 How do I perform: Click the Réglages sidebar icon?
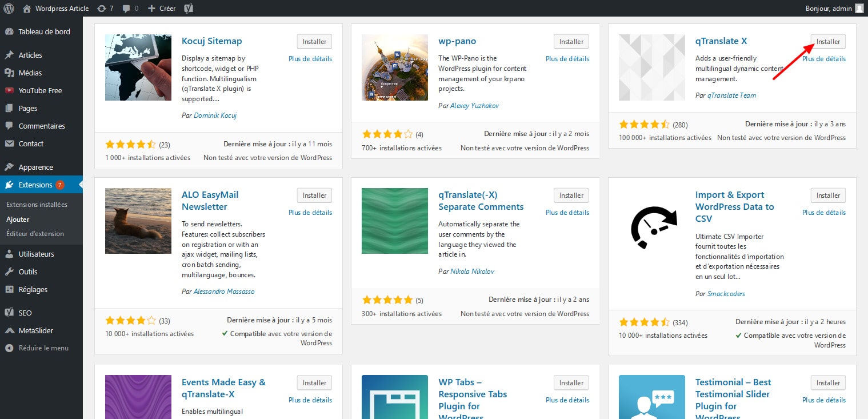point(9,289)
